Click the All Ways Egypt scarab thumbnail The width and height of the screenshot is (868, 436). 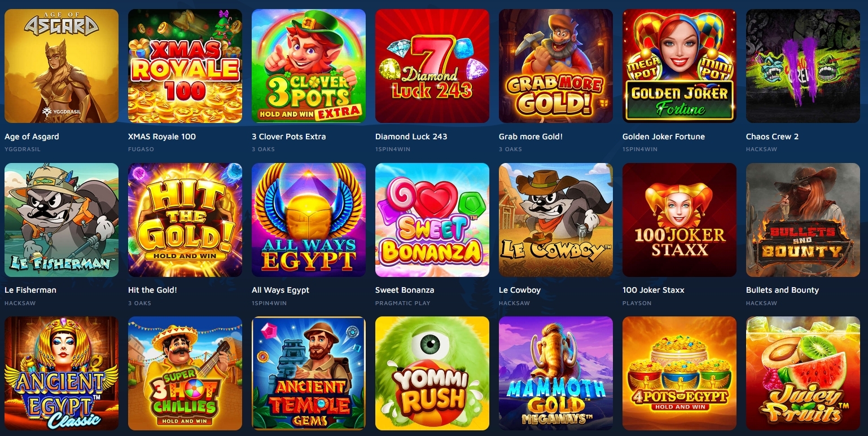[309, 220]
